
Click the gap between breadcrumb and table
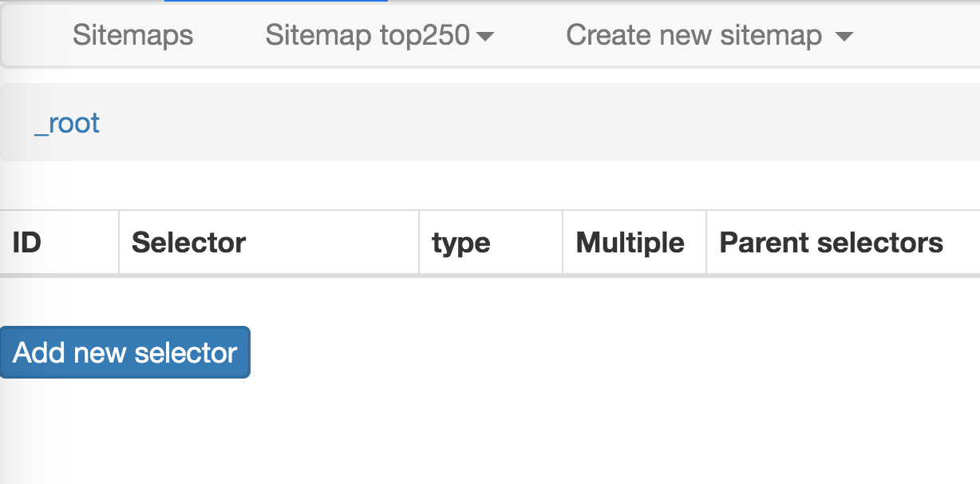pyautogui.click(x=479, y=185)
